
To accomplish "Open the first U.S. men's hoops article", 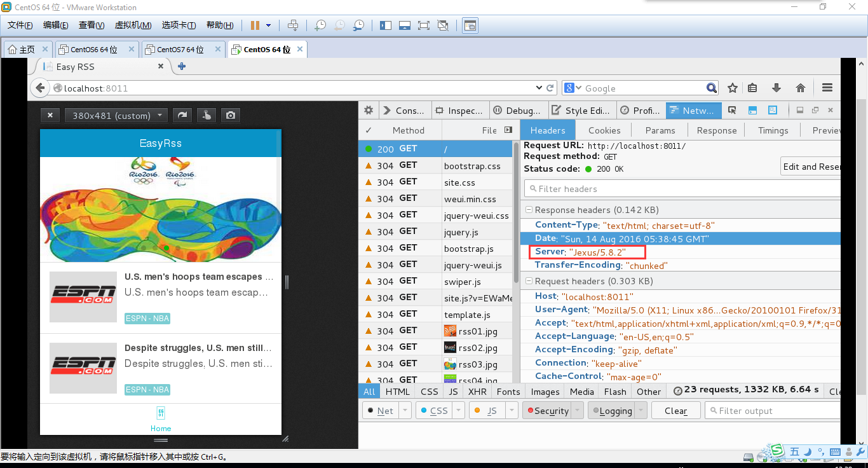I will [x=161, y=298].
